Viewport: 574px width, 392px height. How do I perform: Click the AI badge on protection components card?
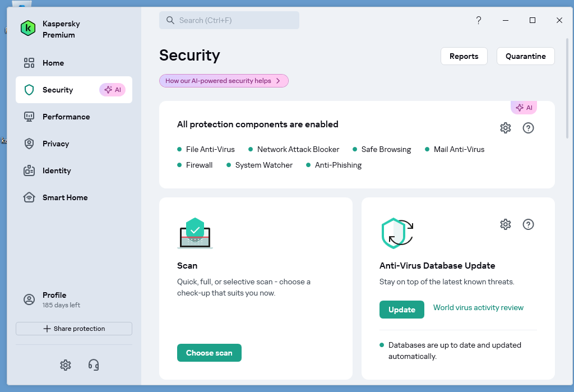coord(524,107)
